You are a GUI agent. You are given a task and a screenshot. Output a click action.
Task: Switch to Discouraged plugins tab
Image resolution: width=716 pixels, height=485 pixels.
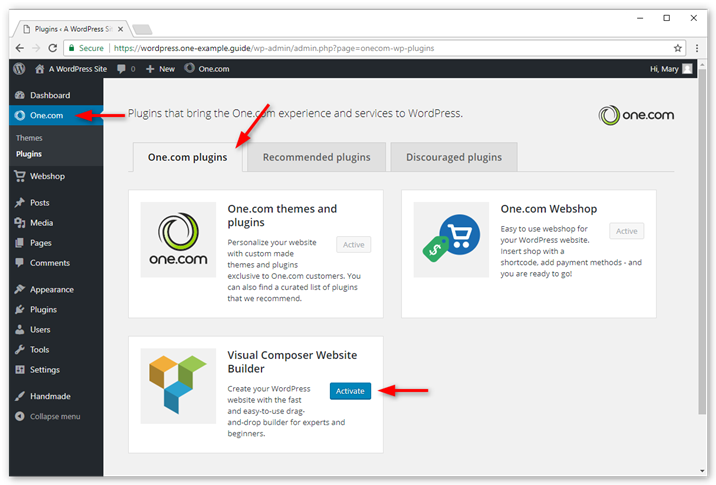[454, 157]
